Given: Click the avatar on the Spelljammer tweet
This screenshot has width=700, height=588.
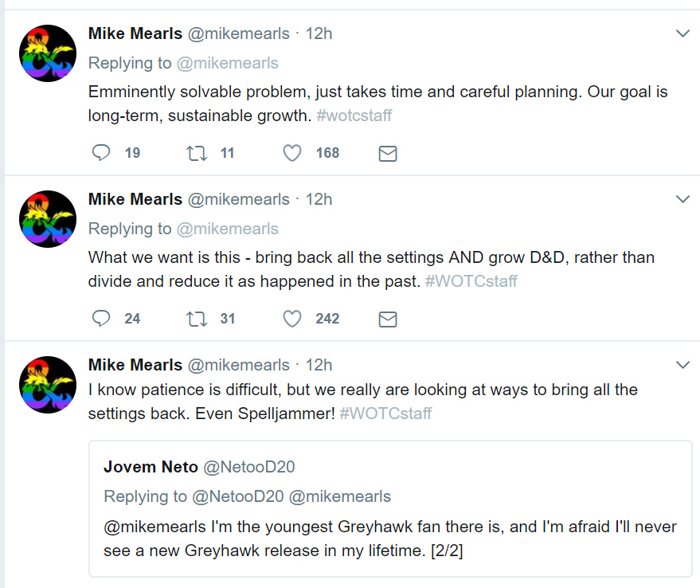Looking at the screenshot, I should coord(47,385).
